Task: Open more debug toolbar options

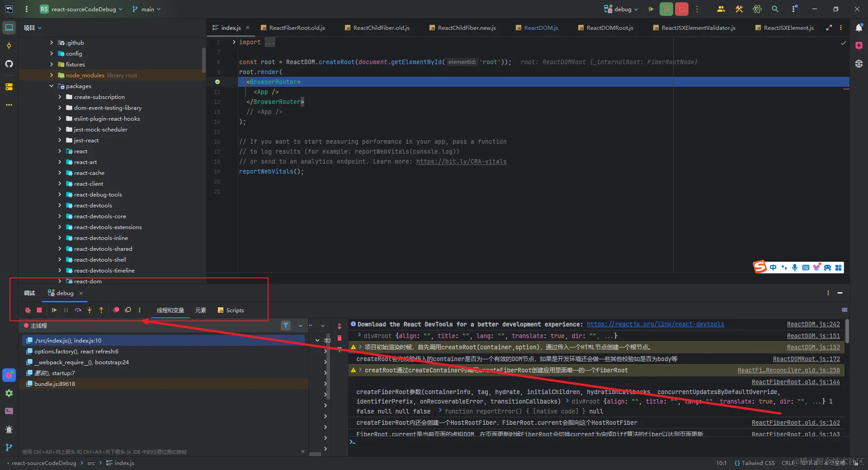Action: [x=140, y=310]
